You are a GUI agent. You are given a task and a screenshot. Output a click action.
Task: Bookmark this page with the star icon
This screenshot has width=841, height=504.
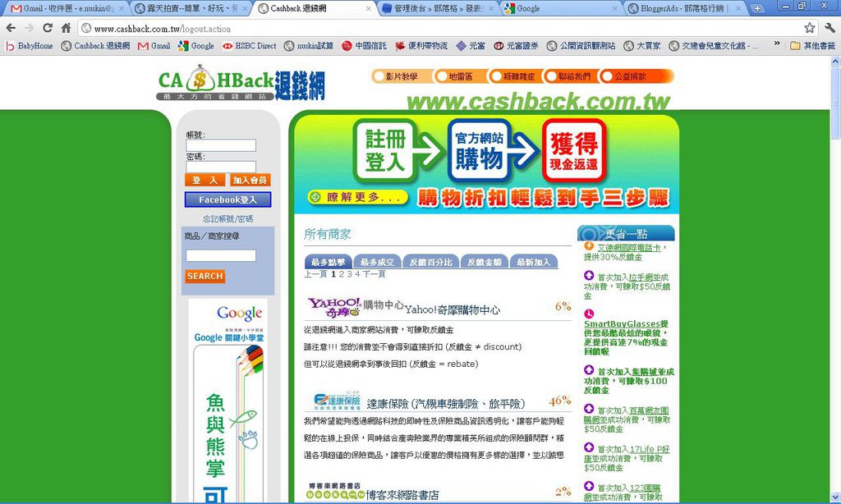(809, 28)
